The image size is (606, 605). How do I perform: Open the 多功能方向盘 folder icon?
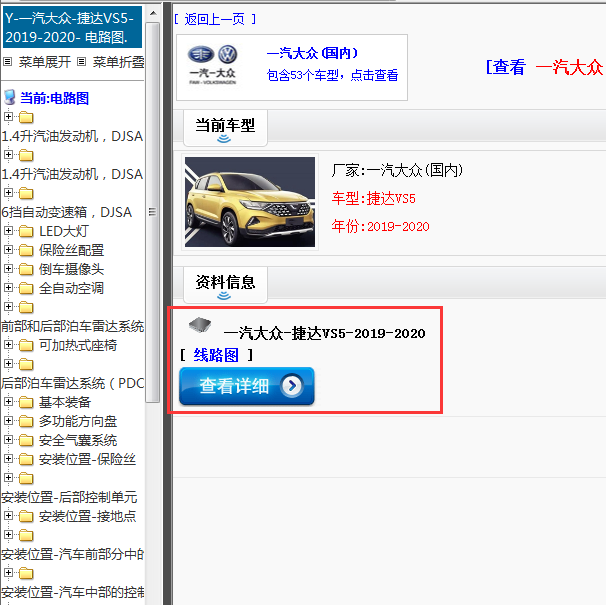point(26,421)
